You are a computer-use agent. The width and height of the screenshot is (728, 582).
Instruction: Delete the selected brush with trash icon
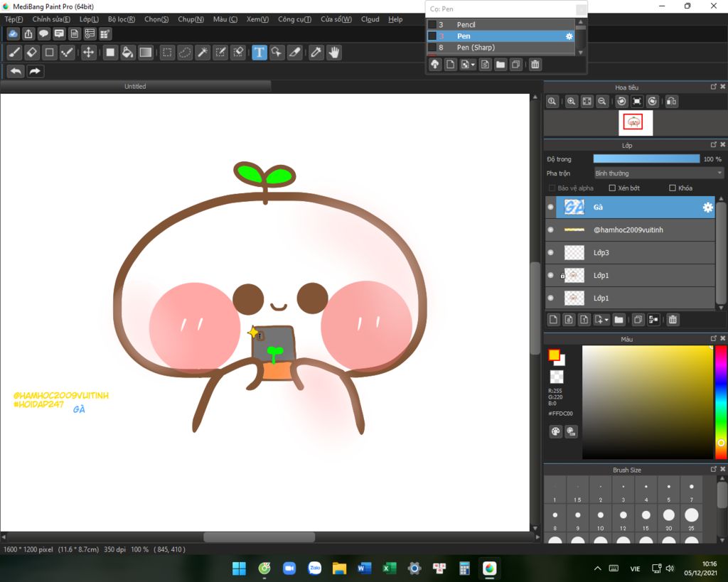[535, 65]
